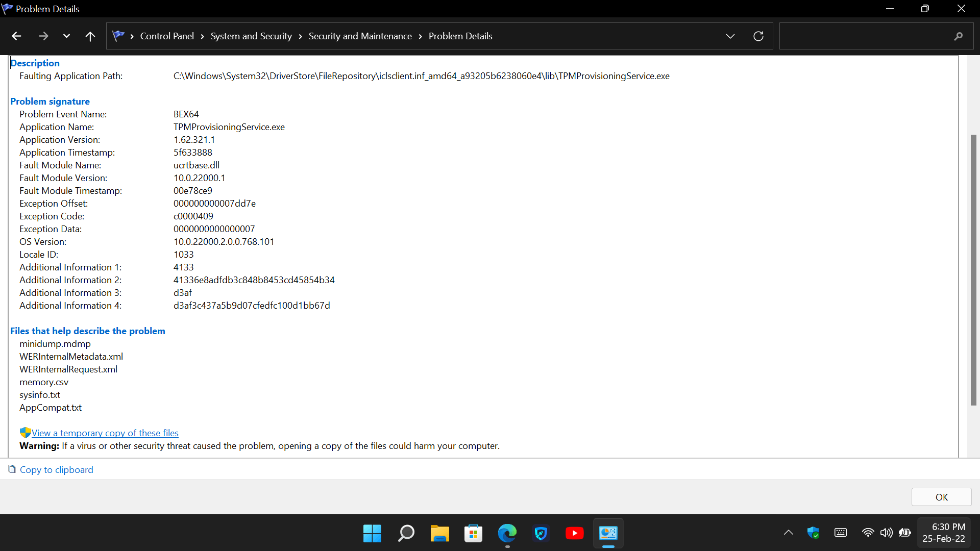Show hidden system tray icons

(788, 533)
